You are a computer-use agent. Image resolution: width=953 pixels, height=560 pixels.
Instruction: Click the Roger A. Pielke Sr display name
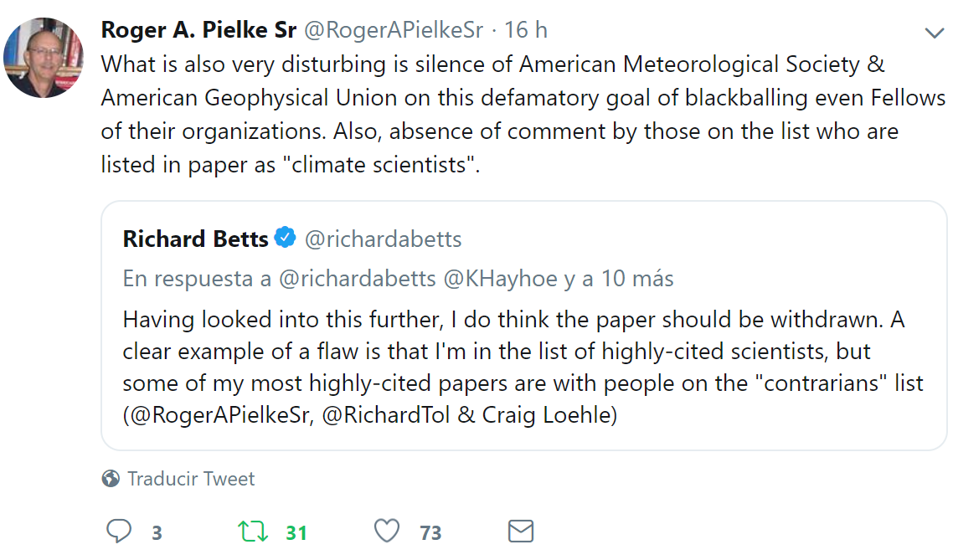tap(198, 30)
